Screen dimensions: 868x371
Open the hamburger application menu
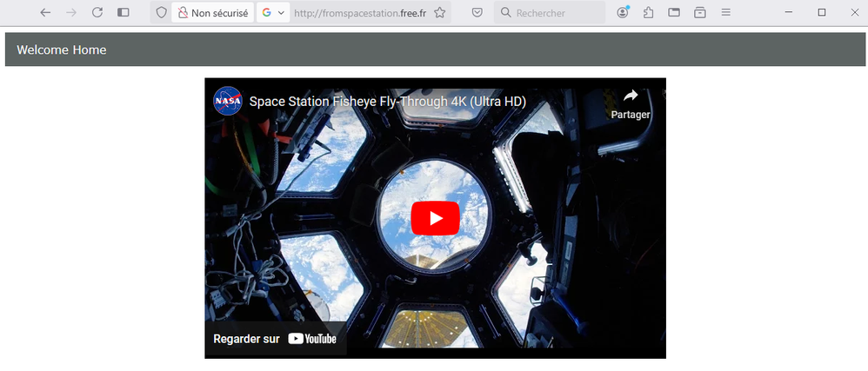pos(726,13)
